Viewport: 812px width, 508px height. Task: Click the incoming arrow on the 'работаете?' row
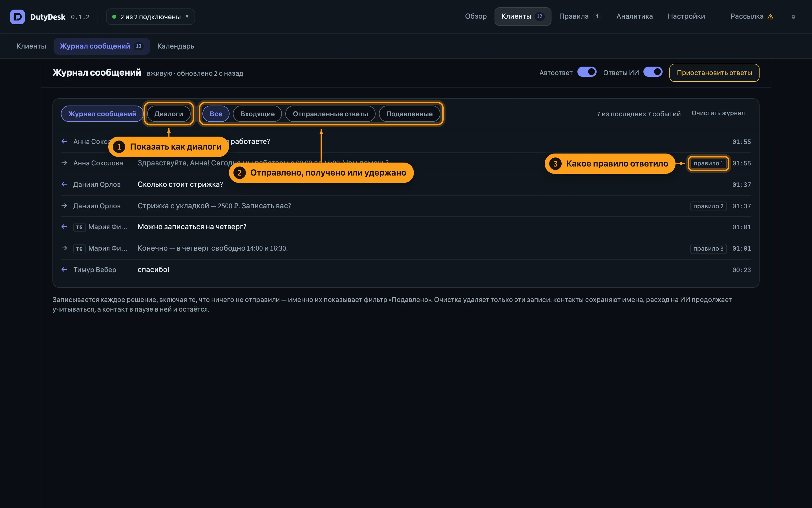[64, 141]
